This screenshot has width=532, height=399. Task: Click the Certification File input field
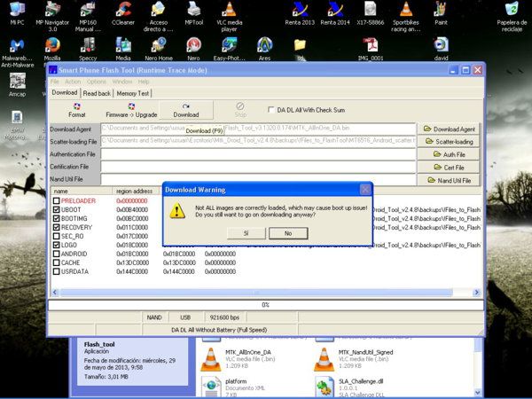pos(258,167)
